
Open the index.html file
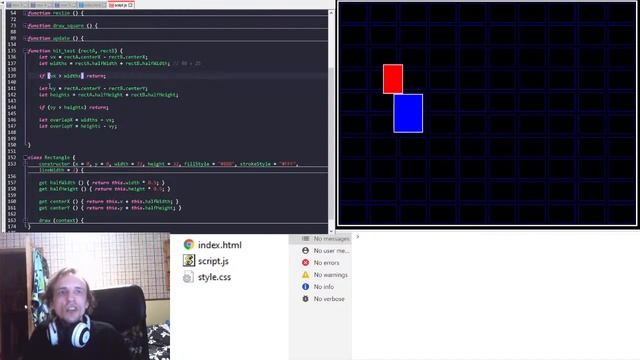tap(220, 245)
